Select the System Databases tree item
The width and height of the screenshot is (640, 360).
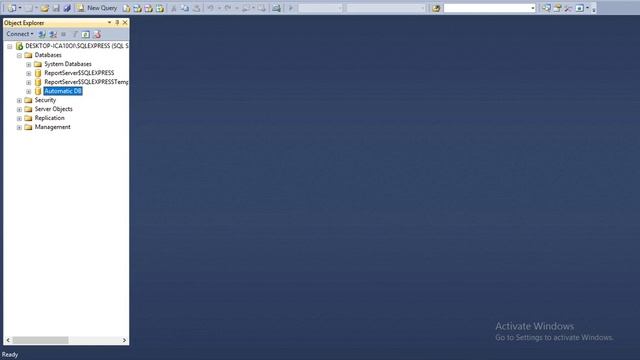click(x=68, y=64)
